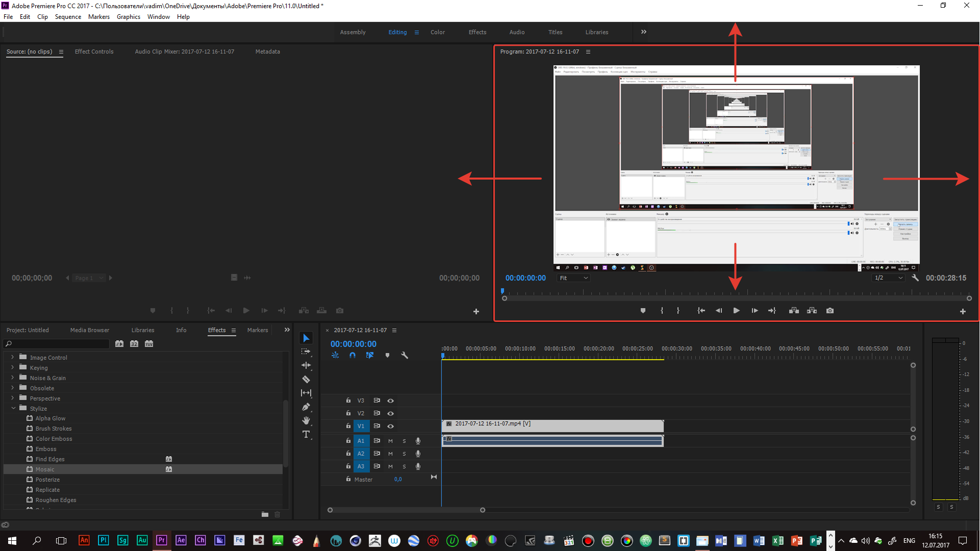Open Program monitor settings wrench
The height and width of the screenshot is (551, 980).
(915, 278)
